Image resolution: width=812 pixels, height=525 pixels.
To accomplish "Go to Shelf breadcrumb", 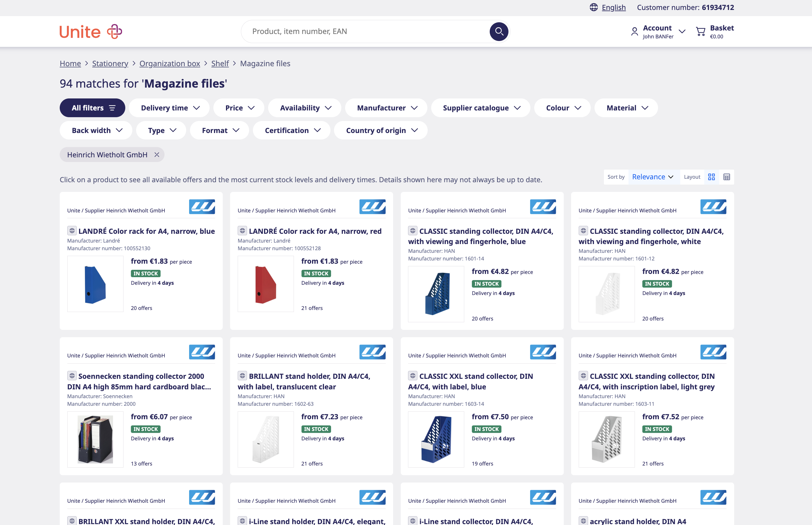I will pyautogui.click(x=220, y=63).
